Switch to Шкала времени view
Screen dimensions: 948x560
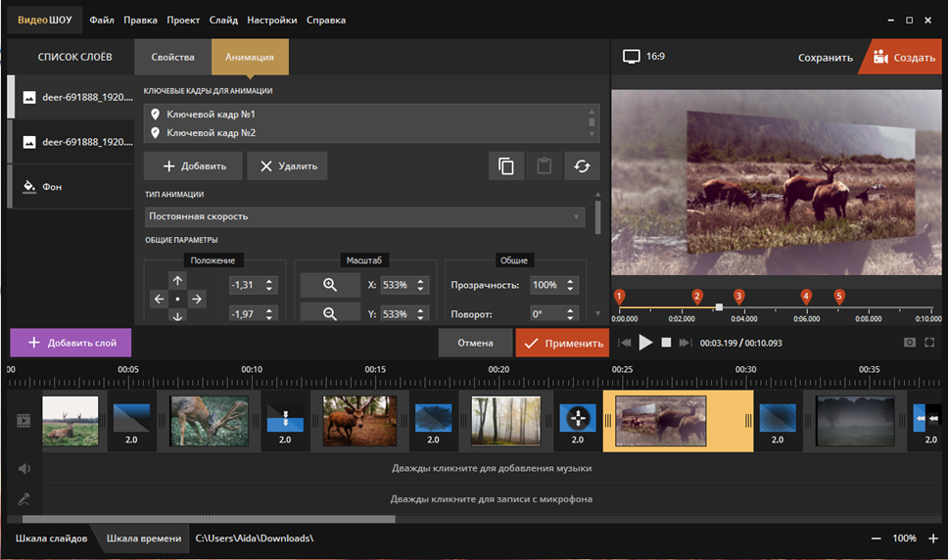pyautogui.click(x=143, y=538)
